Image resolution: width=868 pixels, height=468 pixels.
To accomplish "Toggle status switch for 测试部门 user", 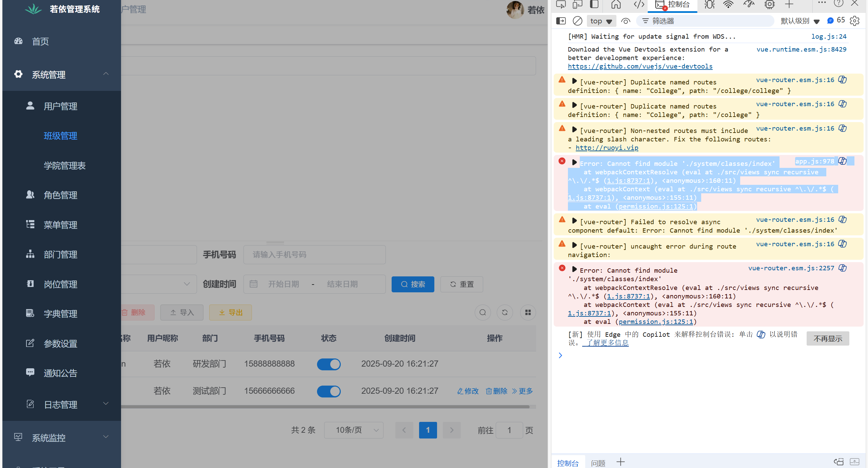I will [329, 391].
